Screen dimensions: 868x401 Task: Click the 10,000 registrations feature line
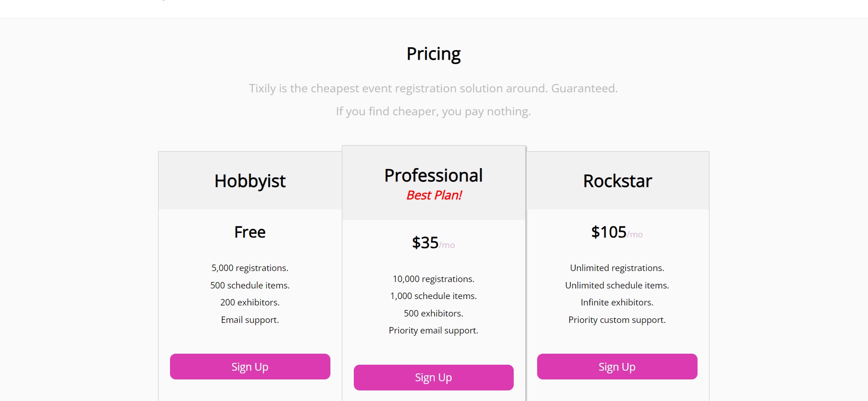pyautogui.click(x=433, y=279)
